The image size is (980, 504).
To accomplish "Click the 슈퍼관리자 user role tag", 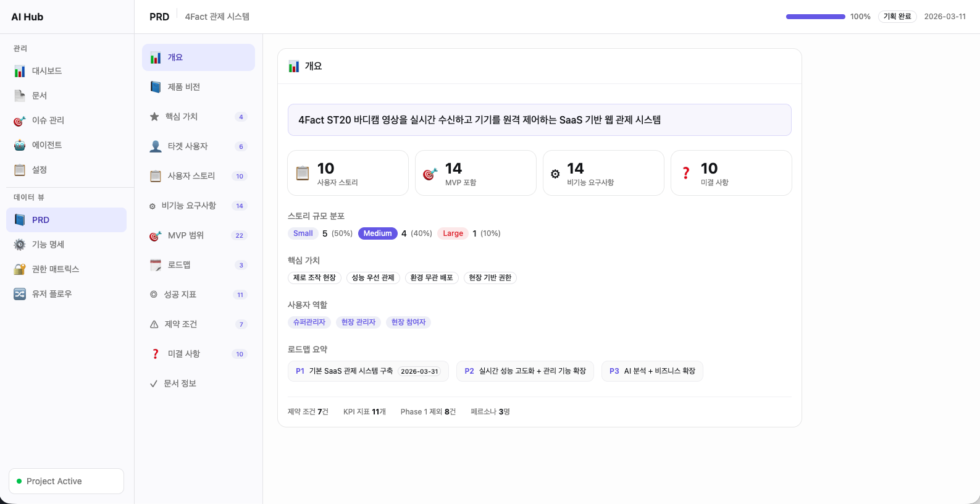I will (x=309, y=322).
